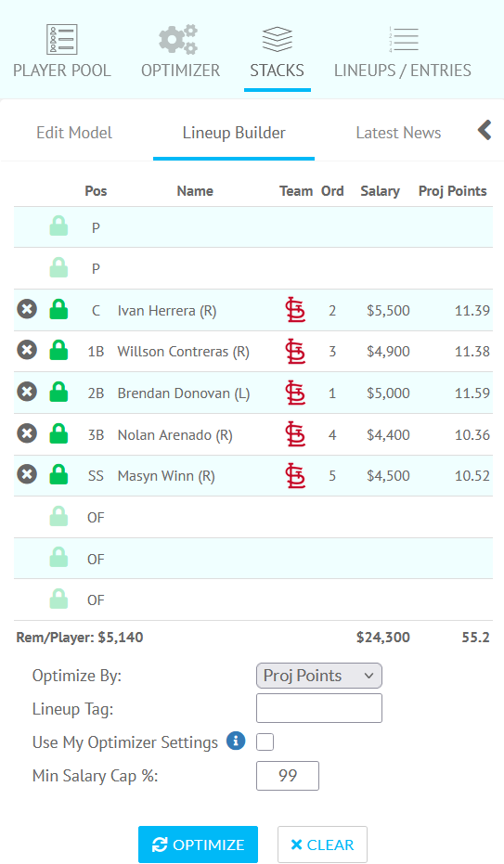Remove Ivan Herrera with the X icon
Viewport: 504px width, 864px height.
pyautogui.click(x=27, y=309)
